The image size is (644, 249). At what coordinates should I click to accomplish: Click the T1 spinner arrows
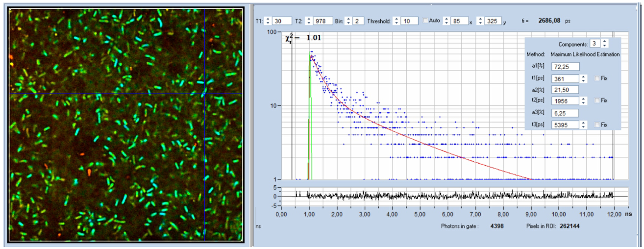[268, 21]
